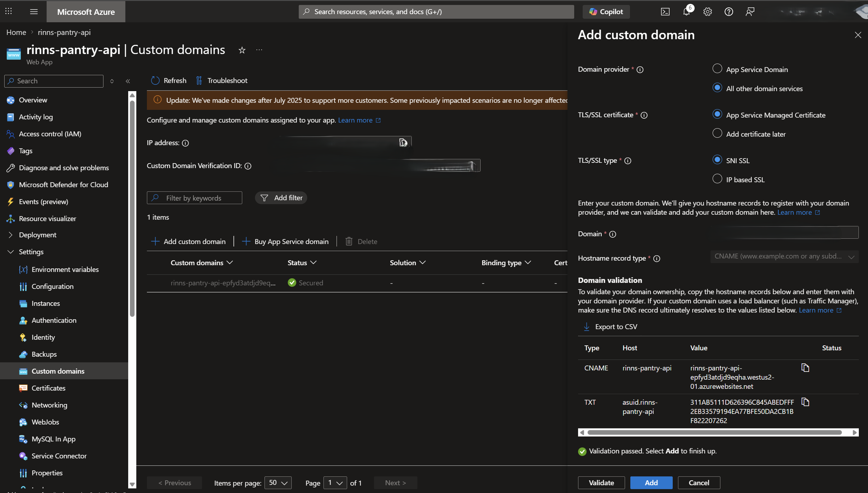Favorite the page with the star icon
Viewport: 868px width, 493px height.
242,50
